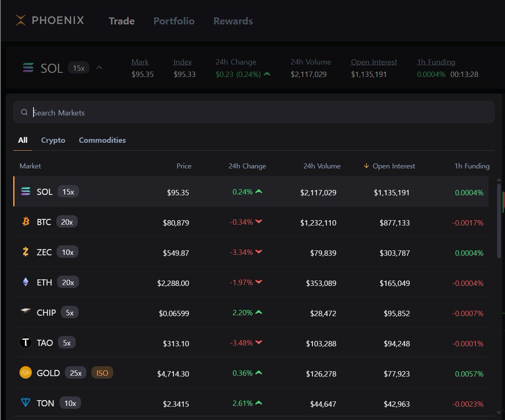
Task: Click the header 24h Volume value $2,117,029
Action: coord(309,74)
